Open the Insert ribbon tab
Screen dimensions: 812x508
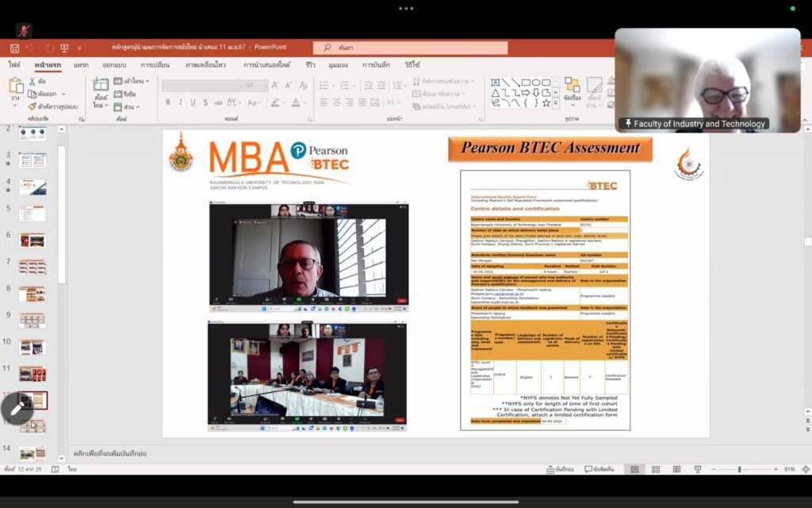click(81, 65)
